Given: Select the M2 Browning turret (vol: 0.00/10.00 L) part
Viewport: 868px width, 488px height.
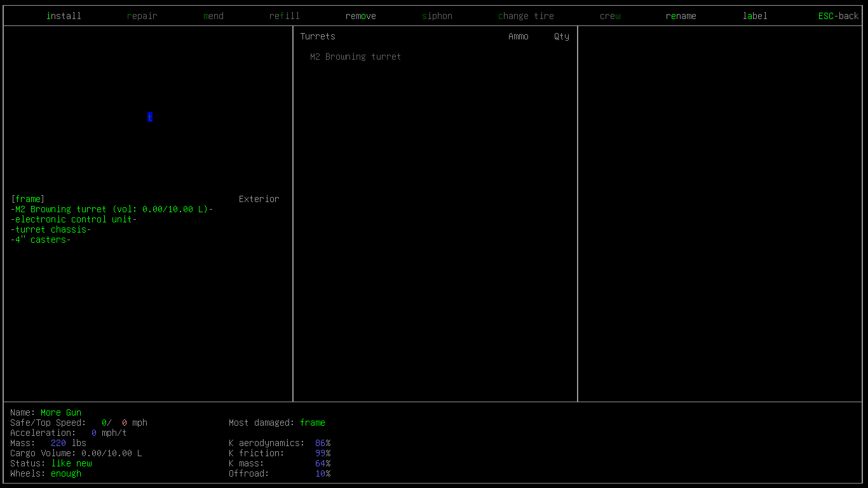Looking at the screenshot, I should pyautogui.click(x=112, y=209).
